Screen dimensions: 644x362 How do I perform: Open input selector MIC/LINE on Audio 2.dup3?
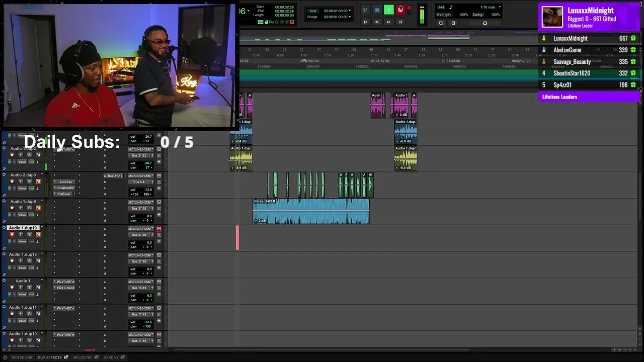click(140, 176)
